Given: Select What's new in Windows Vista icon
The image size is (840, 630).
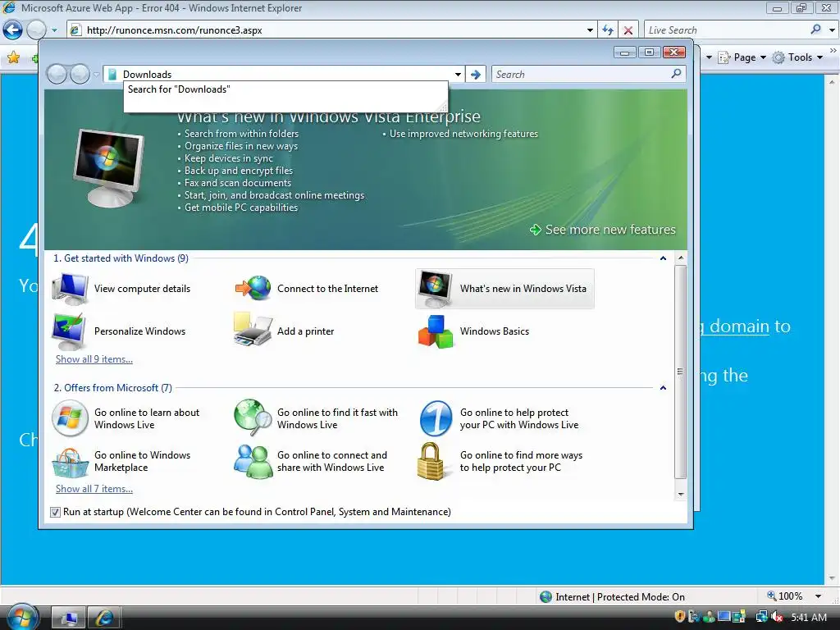Looking at the screenshot, I should click(x=435, y=289).
